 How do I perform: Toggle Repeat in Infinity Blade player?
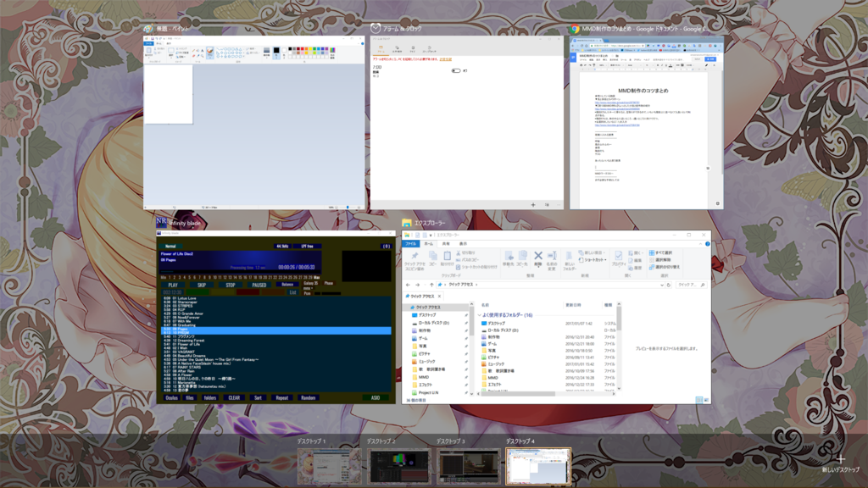(281, 398)
